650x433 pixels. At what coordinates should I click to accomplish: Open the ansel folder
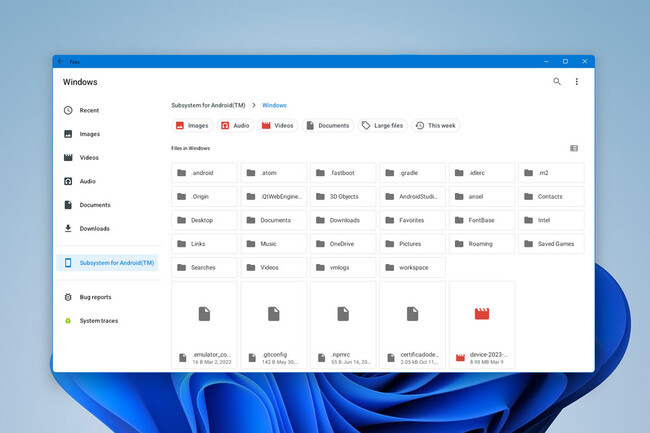pyautogui.click(x=482, y=196)
